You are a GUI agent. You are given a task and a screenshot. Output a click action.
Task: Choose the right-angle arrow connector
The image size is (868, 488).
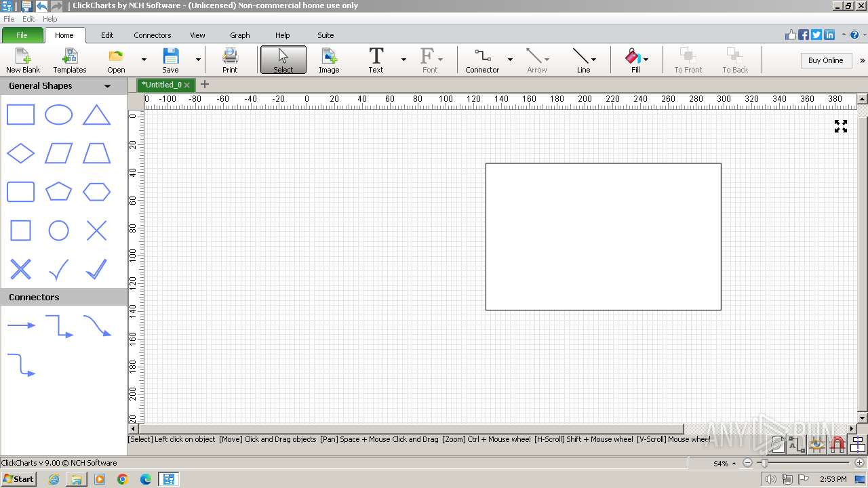pos(59,326)
